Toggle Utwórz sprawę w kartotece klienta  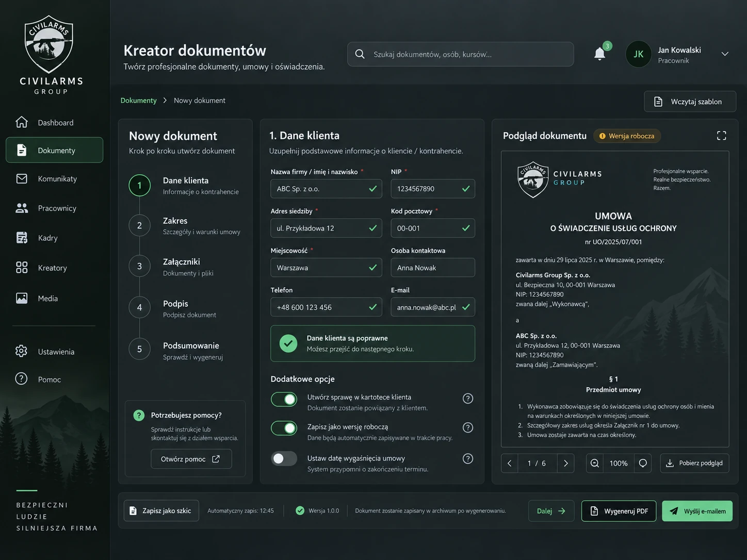click(284, 399)
